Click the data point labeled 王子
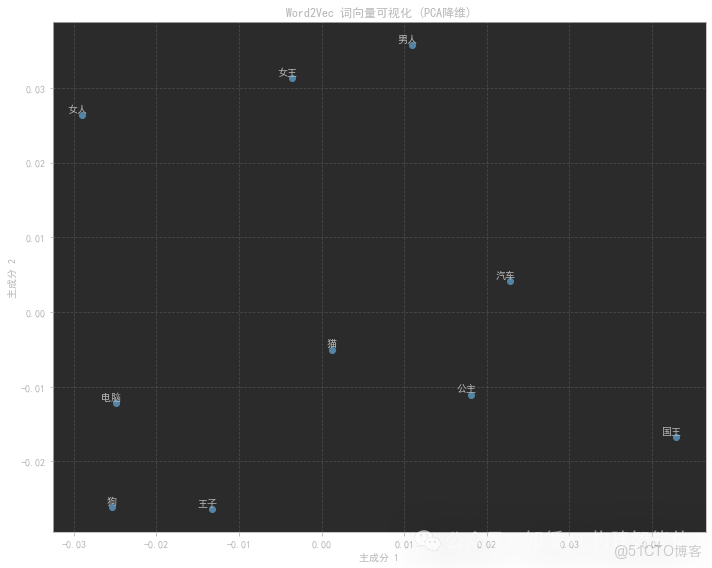 pyautogui.click(x=213, y=509)
